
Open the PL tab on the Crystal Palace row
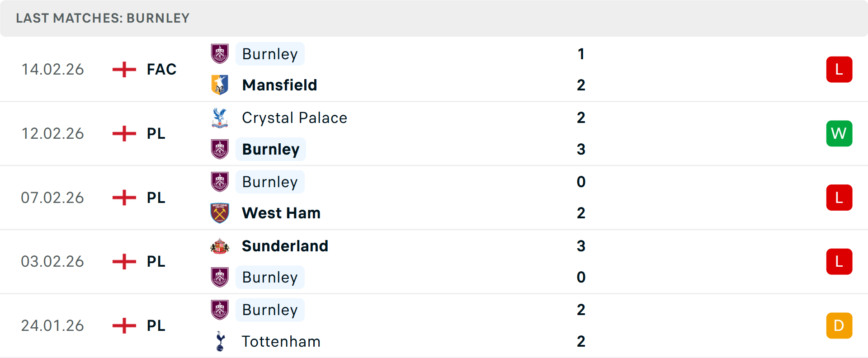pyautogui.click(x=156, y=133)
